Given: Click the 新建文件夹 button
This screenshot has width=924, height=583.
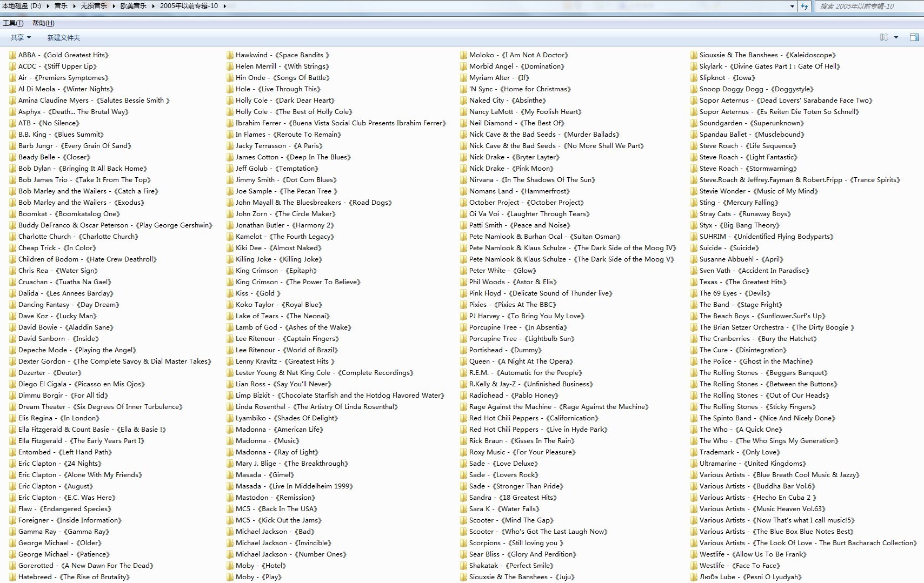Looking at the screenshot, I should tap(63, 37).
